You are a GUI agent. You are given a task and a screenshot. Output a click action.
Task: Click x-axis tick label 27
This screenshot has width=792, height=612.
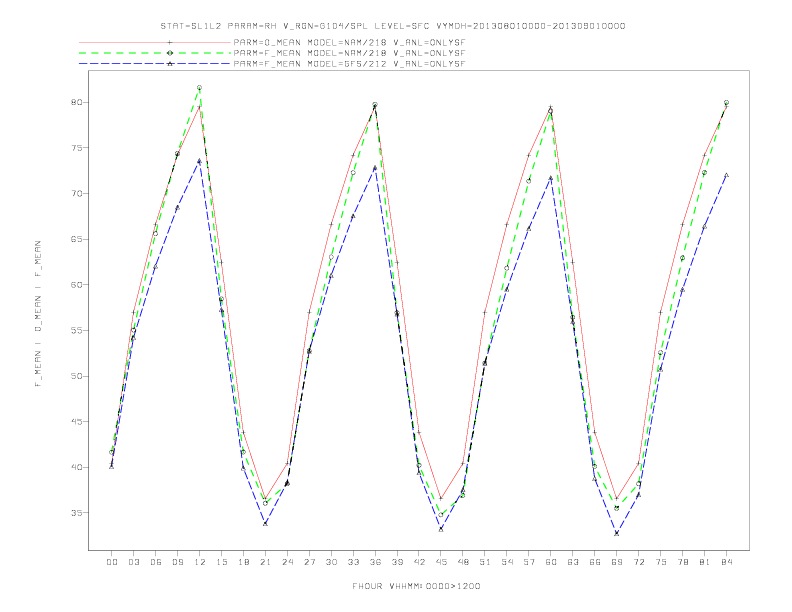coord(309,562)
